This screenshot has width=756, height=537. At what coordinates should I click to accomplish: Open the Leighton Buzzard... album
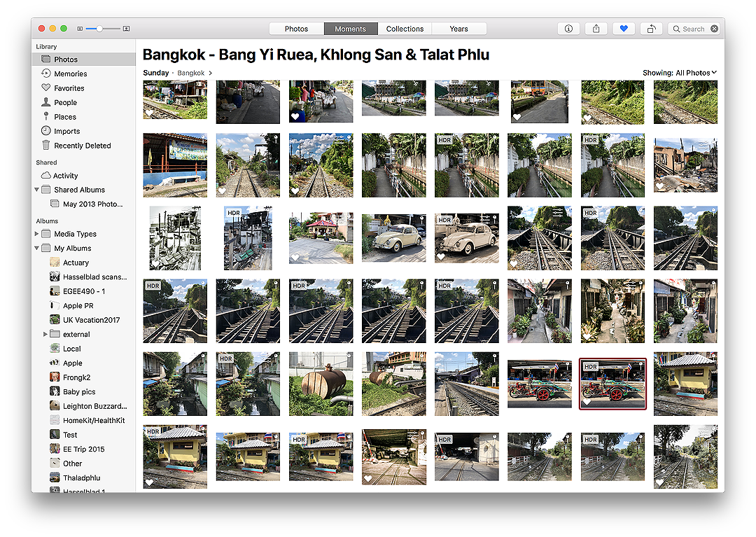84,406
